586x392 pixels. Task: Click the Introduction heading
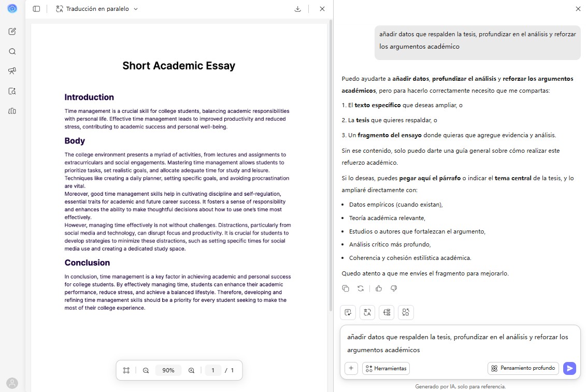89,97
